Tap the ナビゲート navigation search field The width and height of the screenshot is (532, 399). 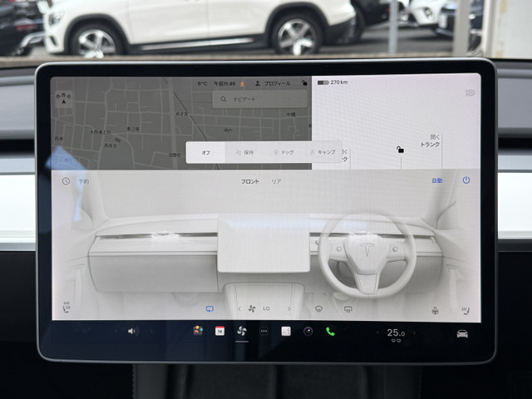point(258,99)
